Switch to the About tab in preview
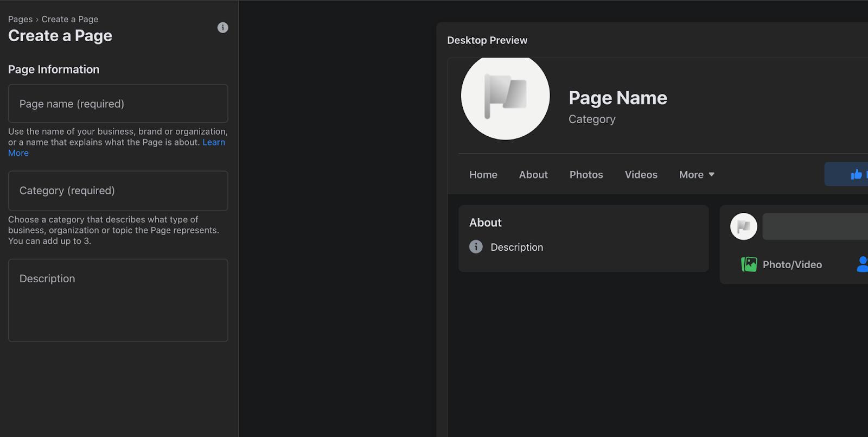 coord(533,175)
